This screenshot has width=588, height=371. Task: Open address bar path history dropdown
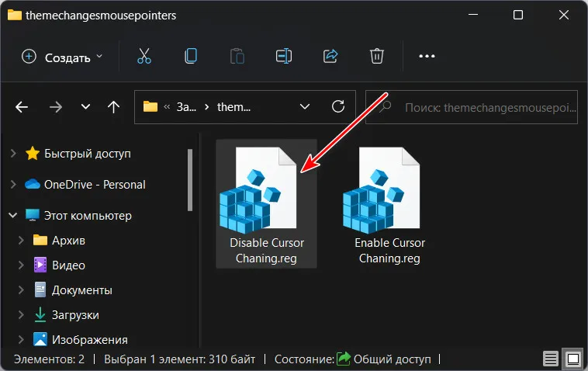coord(305,106)
